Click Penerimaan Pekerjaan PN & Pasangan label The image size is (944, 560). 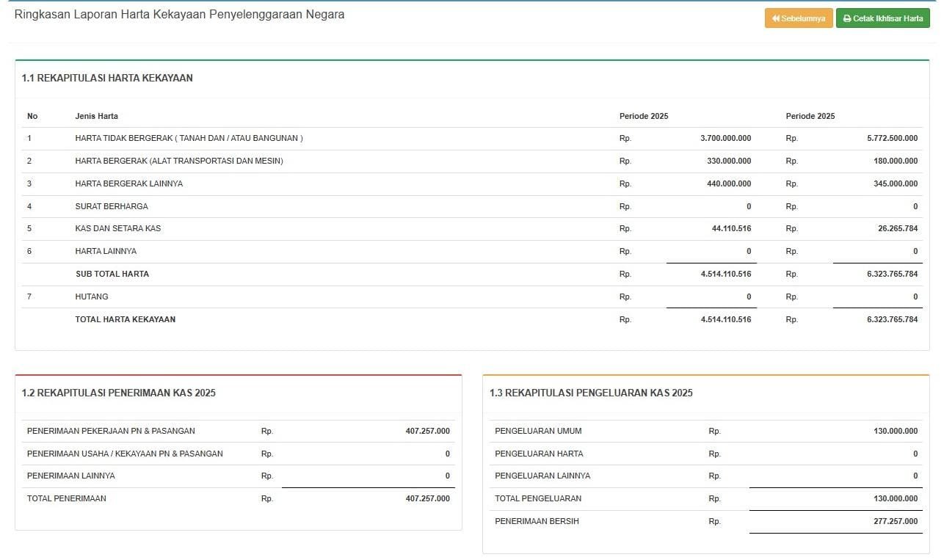[x=111, y=431]
